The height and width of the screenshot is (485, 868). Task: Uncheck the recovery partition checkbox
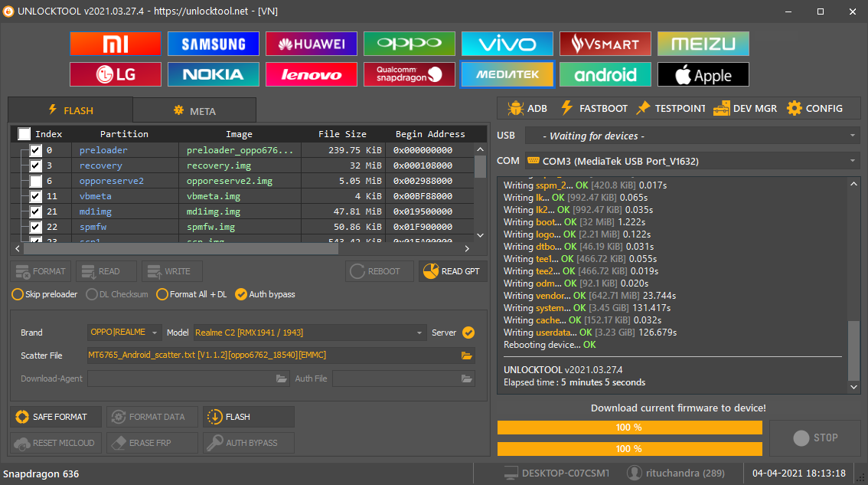[x=35, y=165]
